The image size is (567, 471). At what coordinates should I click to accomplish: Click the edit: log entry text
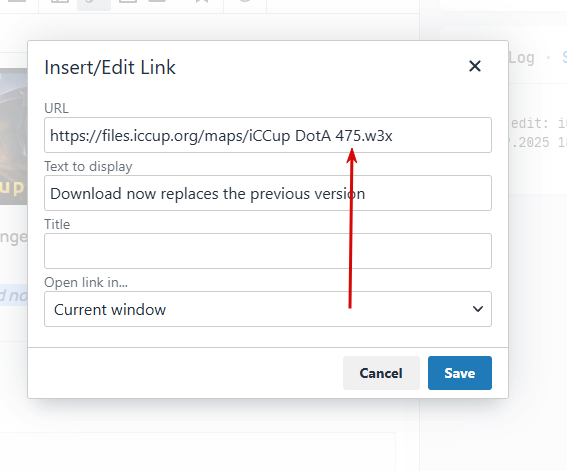tap(538, 124)
